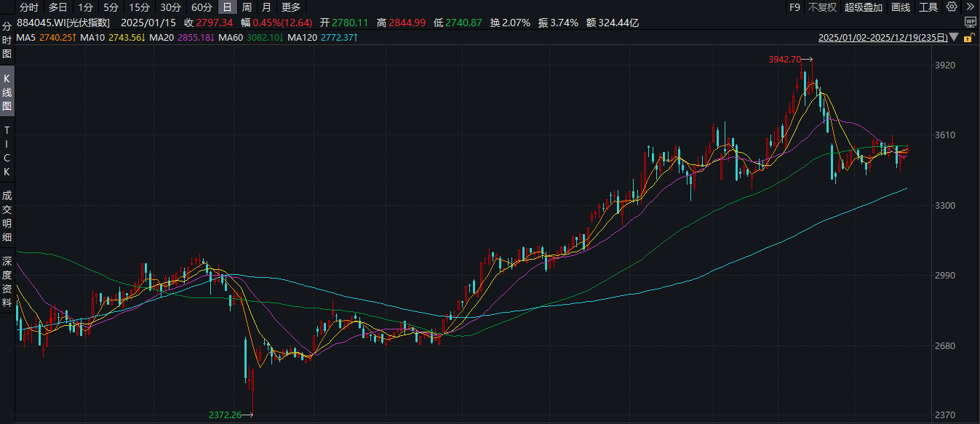Activate 画线 drawing tools
This screenshot has height=424, width=980.
pos(901,7)
